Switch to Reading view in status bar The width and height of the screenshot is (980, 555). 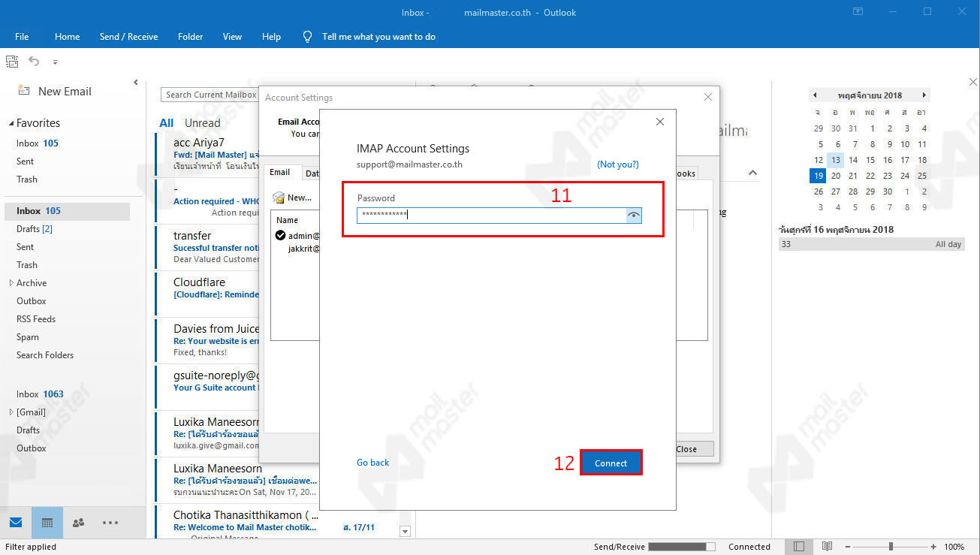[x=827, y=547]
